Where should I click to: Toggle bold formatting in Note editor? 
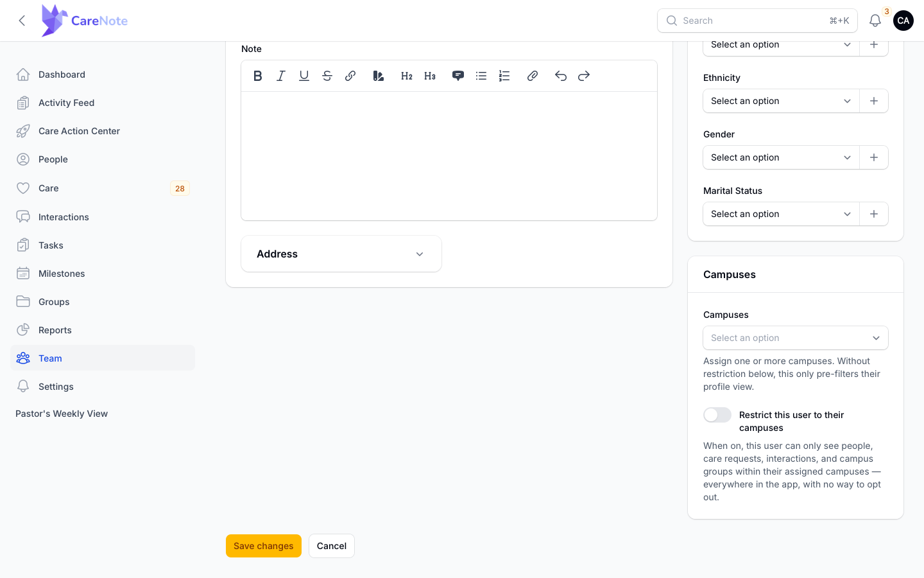(x=258, y=76)
